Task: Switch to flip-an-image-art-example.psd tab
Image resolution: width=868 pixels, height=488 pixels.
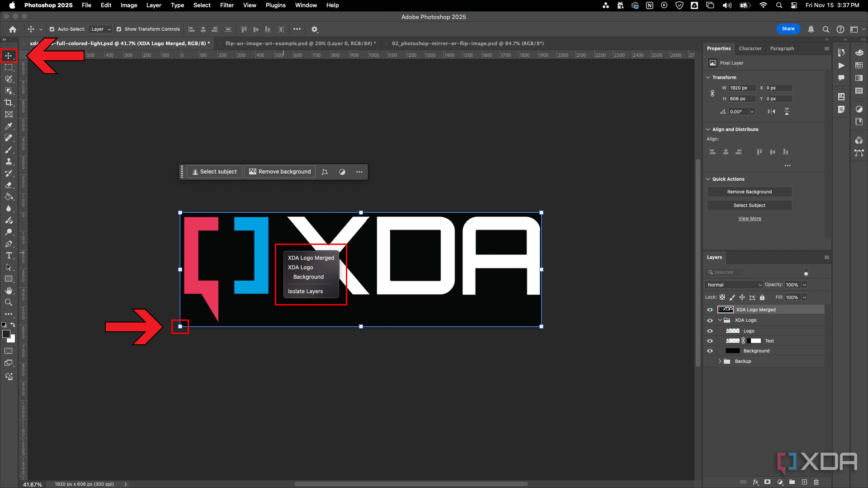Action: click(300, 44)
